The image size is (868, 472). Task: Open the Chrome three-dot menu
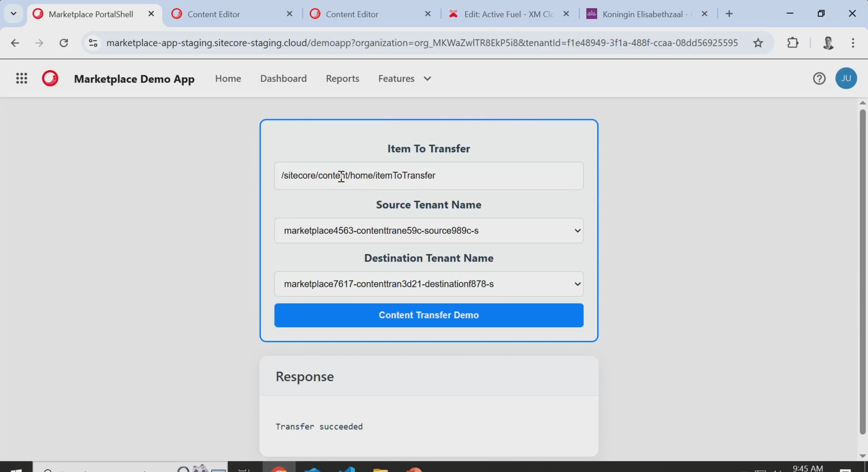(853, 43)
